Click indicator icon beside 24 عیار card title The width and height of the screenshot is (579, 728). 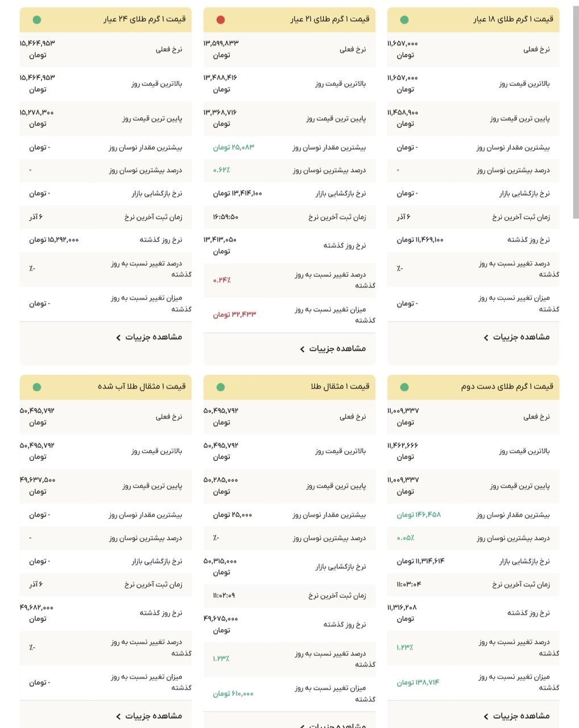click(x=36, y=19)
